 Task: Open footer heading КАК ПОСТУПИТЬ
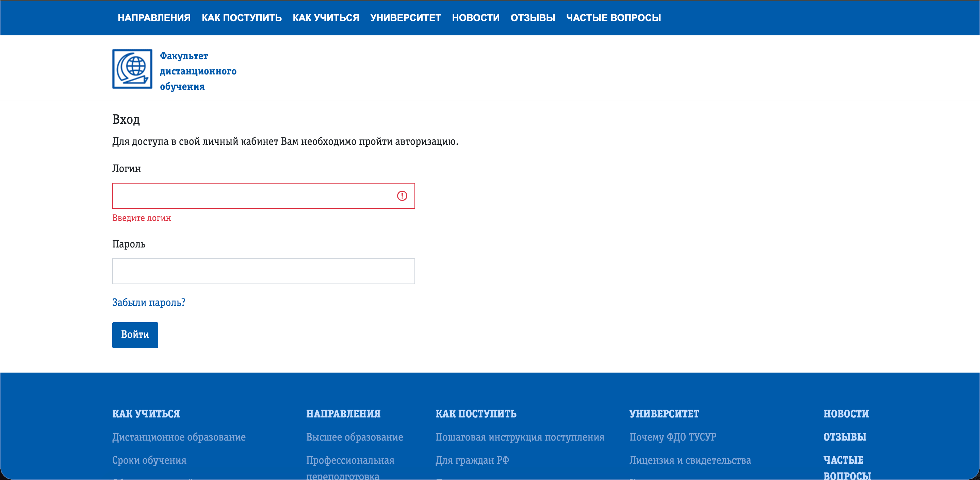click(476, 413)
